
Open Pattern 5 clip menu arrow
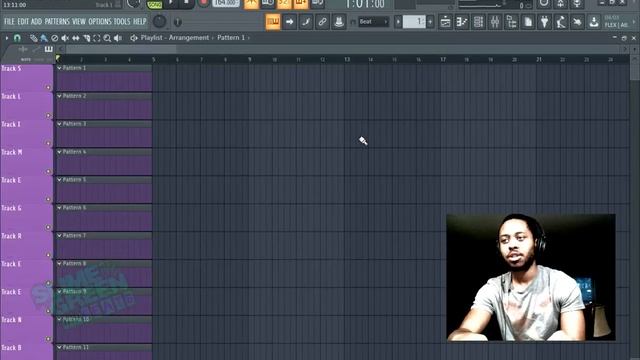click(59, 180)
